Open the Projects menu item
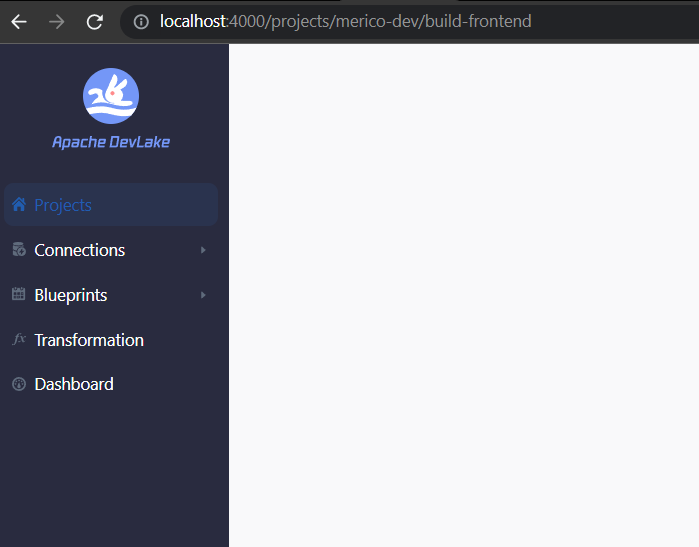699x547 pixels. 111,205
